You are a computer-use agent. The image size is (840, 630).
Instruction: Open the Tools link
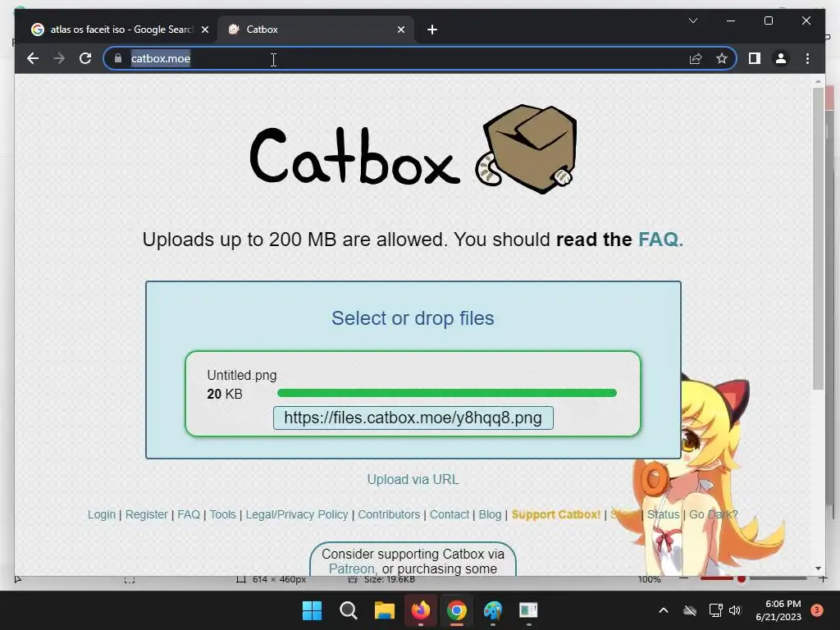point(222,515)
